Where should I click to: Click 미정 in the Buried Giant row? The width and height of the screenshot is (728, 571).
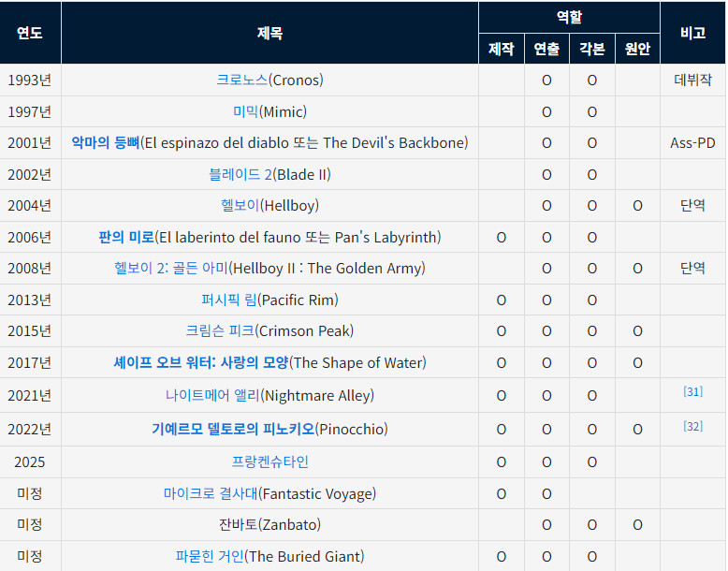[x=30, y=556]
